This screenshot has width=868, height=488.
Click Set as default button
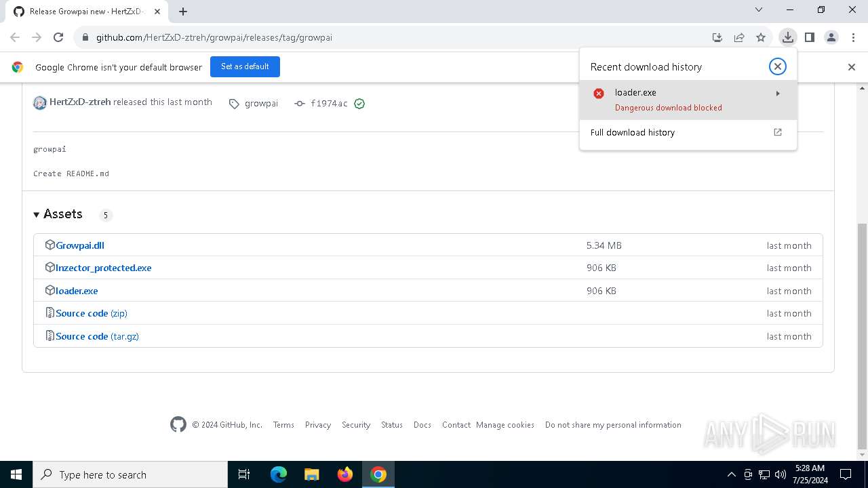tap(245, 66)
